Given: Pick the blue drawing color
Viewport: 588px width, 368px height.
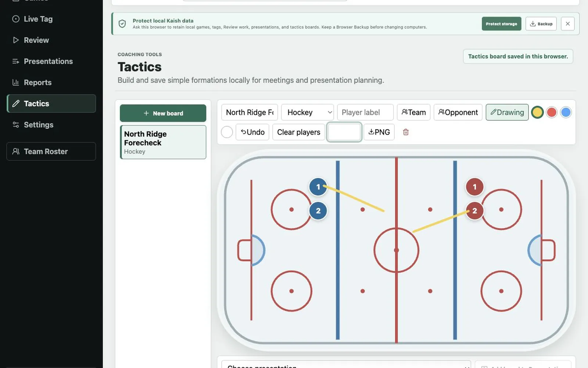Looking at the screenshot, I should [566, 112].
